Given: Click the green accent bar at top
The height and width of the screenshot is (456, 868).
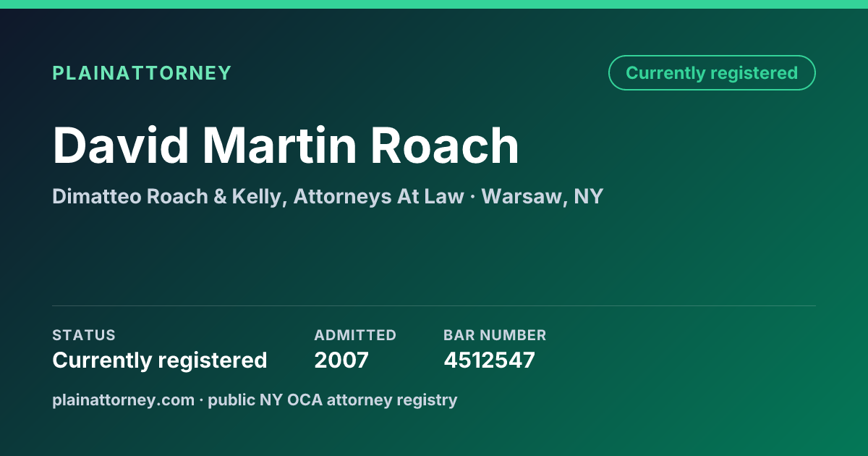Looking at the screenshot, I should click(x=434, y=4).
